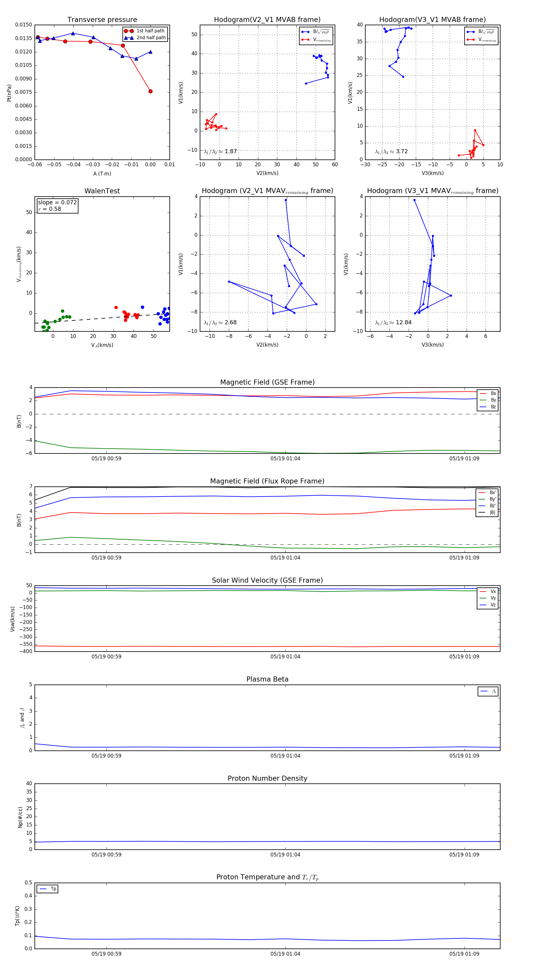
Task: Click the "Hodogram (V2_V1 MVAV remaining frame)" title
Action: pos(267,191)
